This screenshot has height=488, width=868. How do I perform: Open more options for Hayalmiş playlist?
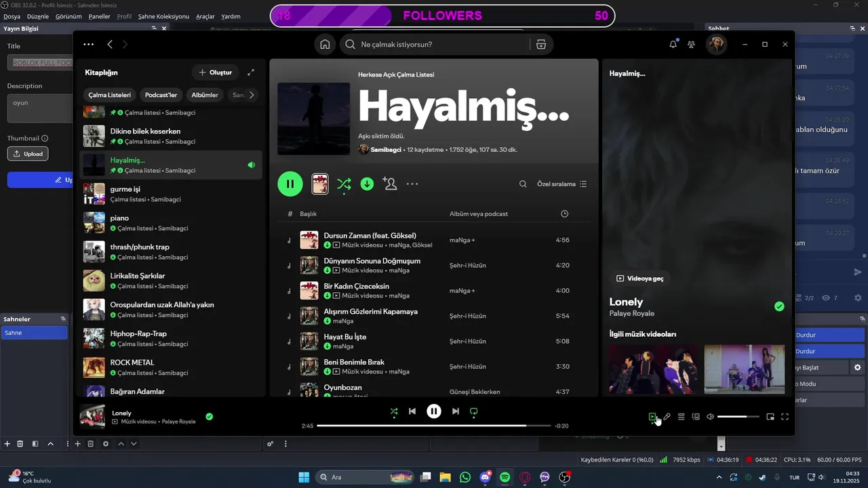(x=412, y=184)
